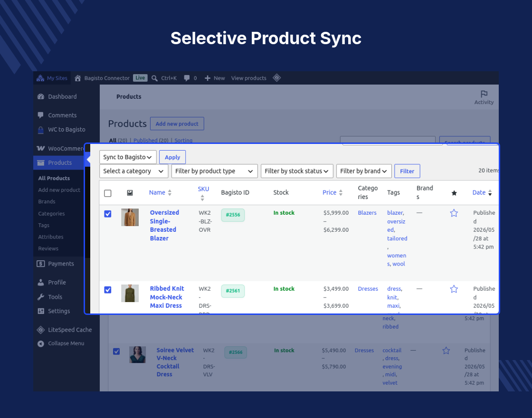Open WC to Bagisto menu

[61, 130]
